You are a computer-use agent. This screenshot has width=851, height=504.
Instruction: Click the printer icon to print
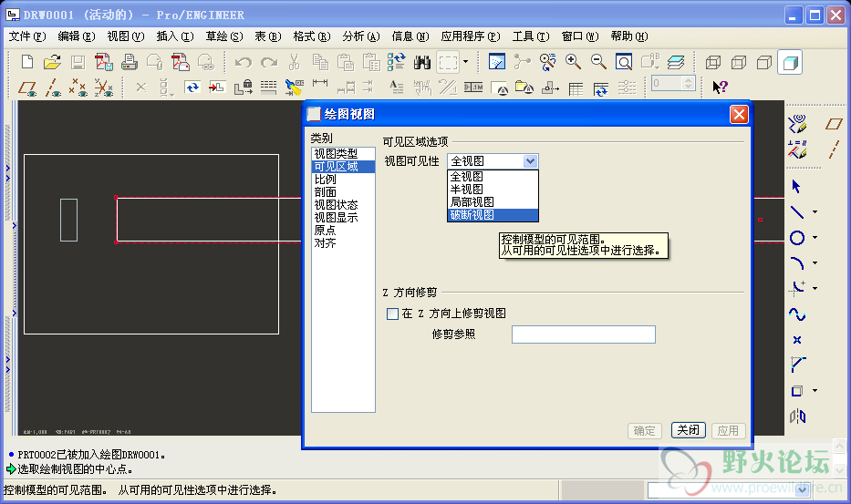coord(130,62)
